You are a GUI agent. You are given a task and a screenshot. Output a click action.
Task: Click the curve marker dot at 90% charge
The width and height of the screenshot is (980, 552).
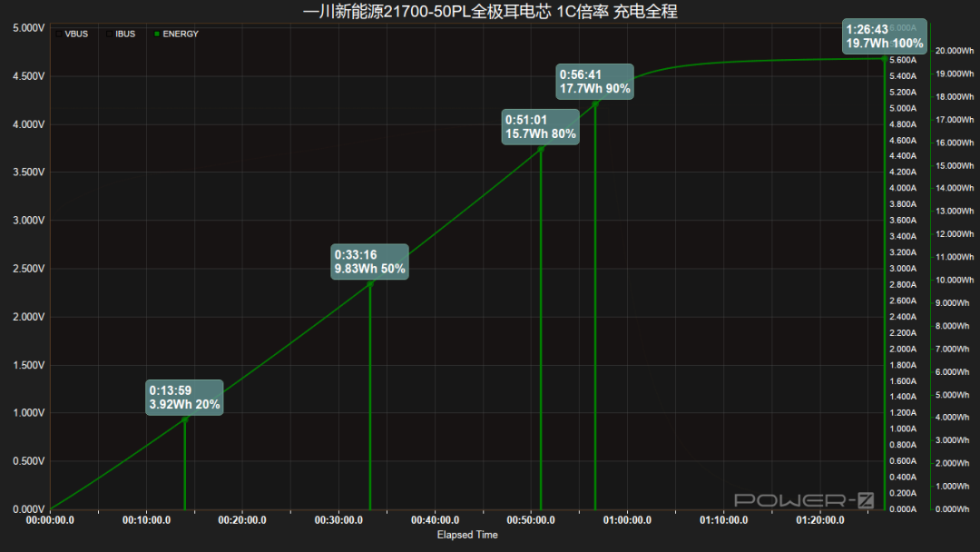tap(595, 103)
